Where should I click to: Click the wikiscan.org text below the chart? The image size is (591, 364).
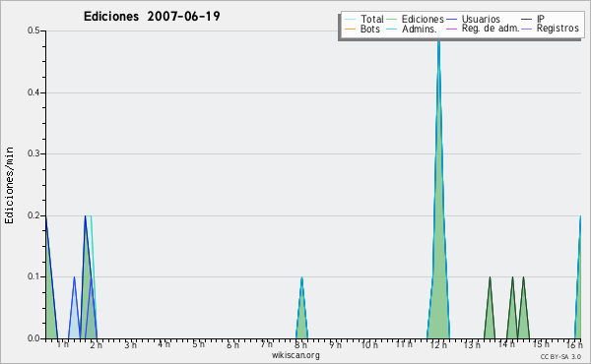[x=295, y=355]
